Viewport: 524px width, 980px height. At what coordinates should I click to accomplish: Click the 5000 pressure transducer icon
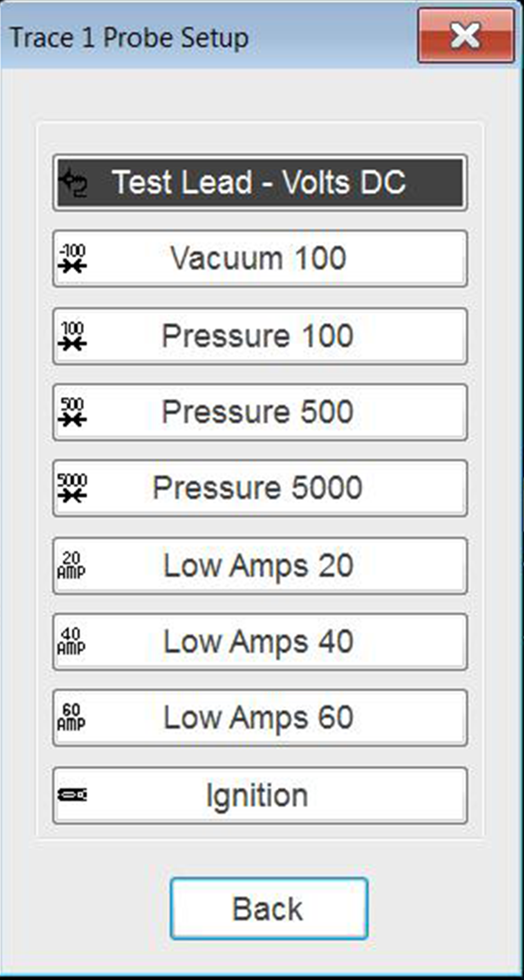(x=72, y=488)
